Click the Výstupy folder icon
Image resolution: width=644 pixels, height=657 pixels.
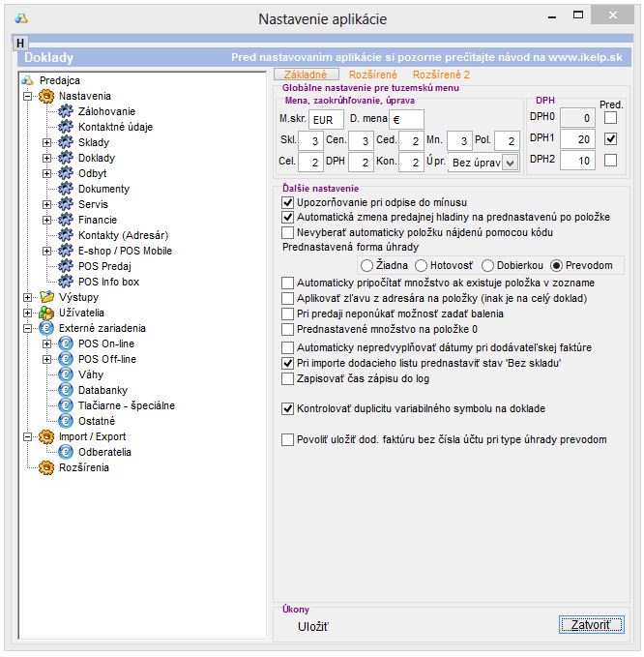coord(45,298)
